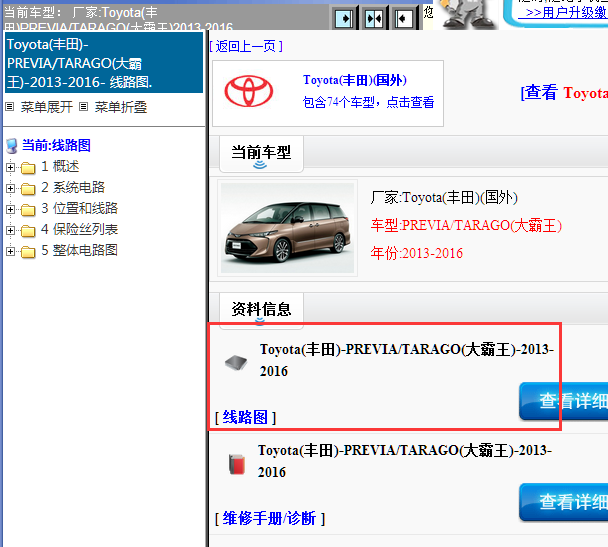Click the gray chip icon of 线路图 entry

236,363
